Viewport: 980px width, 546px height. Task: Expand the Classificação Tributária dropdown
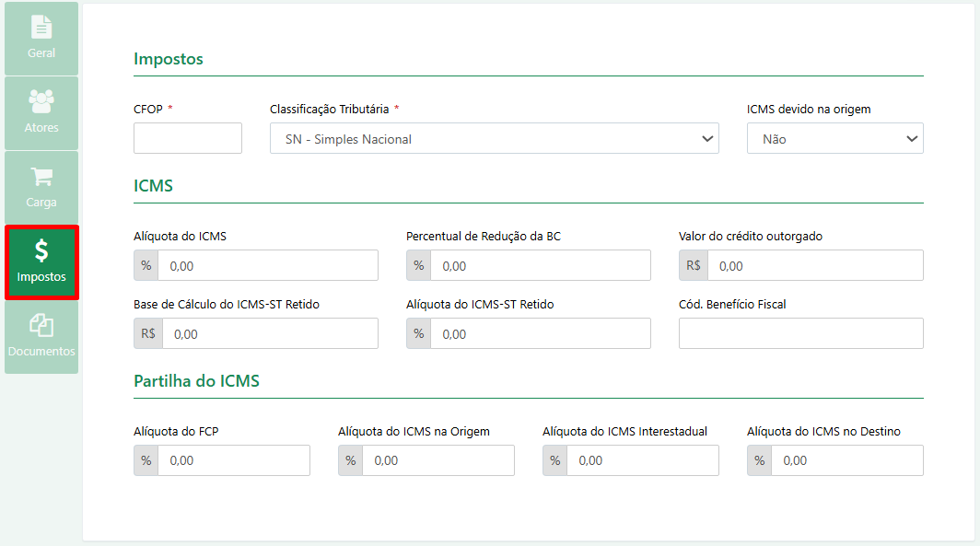click(x=494, y=139)
